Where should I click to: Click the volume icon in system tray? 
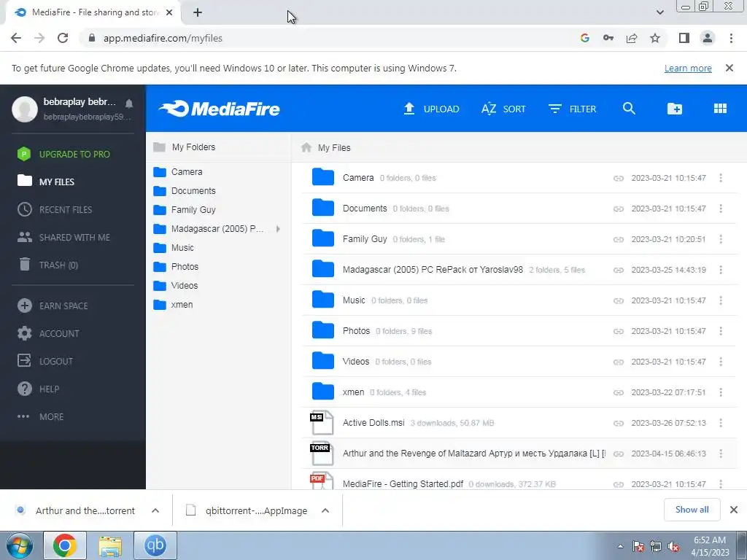(x=673, y=547)
